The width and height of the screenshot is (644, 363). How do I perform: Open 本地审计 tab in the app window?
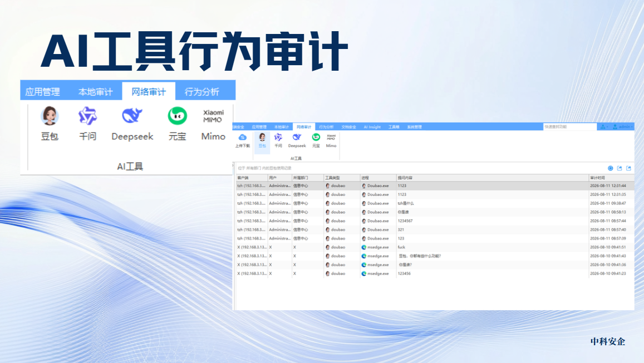pyautogui.click(x=281, y=127)
